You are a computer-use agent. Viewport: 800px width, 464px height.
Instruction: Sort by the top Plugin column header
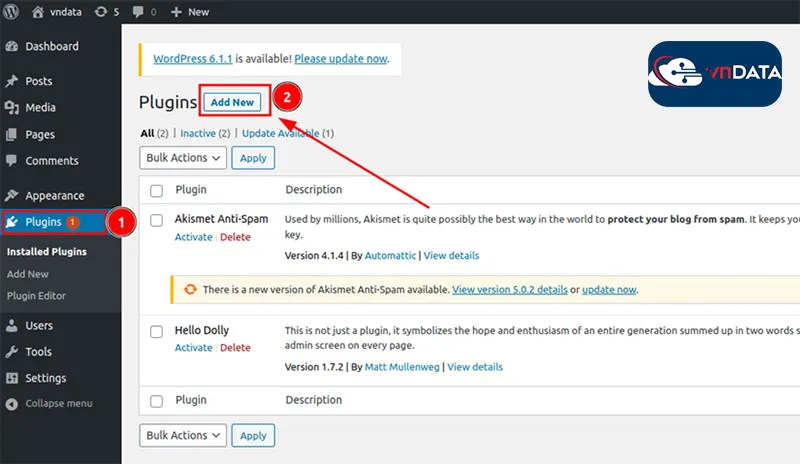191,189
